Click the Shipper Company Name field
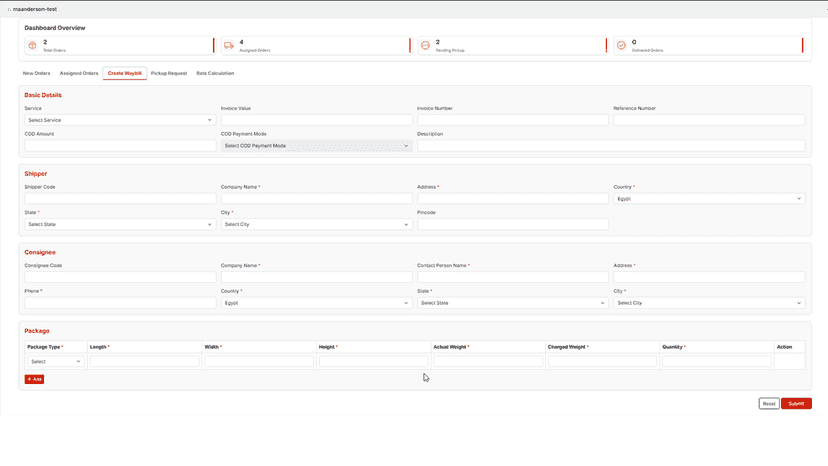This screenshot has height=466, width=828. 316,199
